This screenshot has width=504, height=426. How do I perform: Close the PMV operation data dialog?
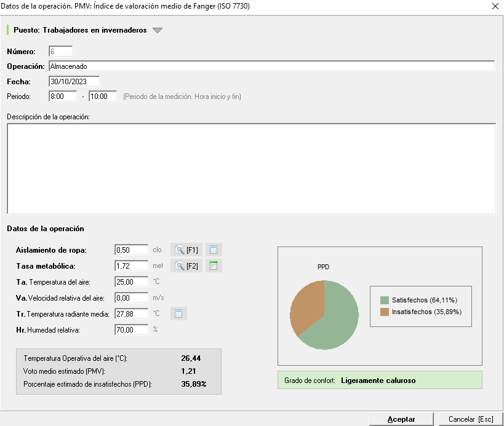click(495, 6)
